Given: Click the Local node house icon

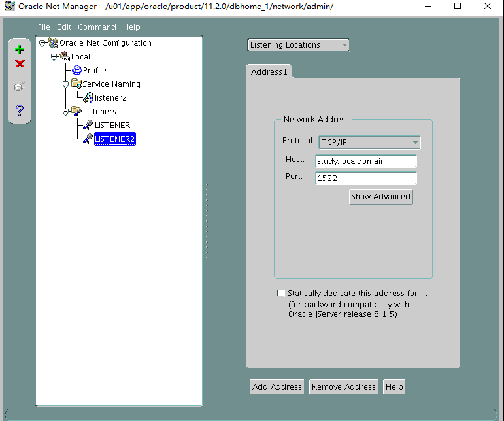Looking at the screenshot, I should [x=65, y=57].
